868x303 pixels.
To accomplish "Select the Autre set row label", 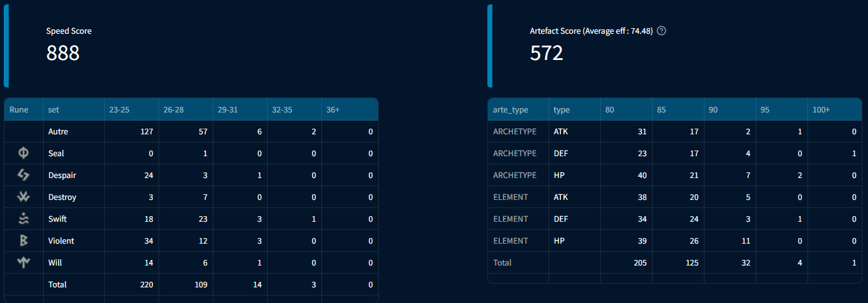I will point(58,131).
